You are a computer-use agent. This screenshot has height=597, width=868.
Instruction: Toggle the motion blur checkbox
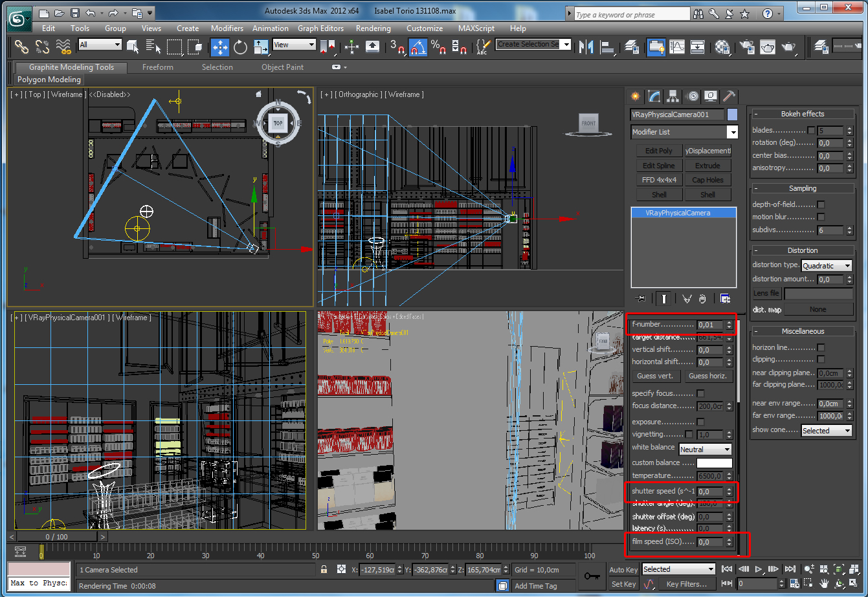coord(821,217)
